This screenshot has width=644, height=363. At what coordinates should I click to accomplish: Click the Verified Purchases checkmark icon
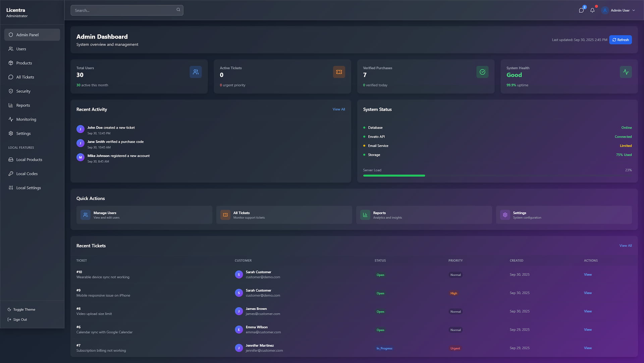pyautogui.click(x=482, y=72)
